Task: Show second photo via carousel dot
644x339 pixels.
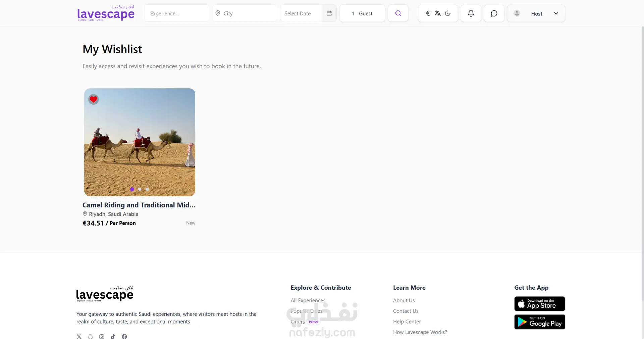Action: [140, 189]
